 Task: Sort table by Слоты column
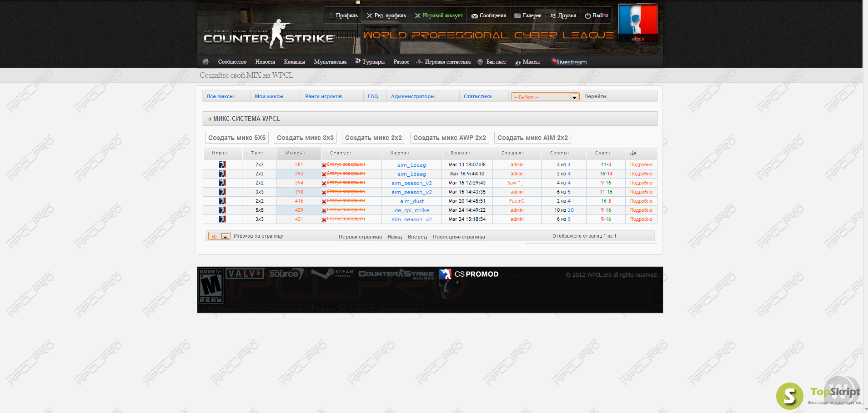click(564, 153)
